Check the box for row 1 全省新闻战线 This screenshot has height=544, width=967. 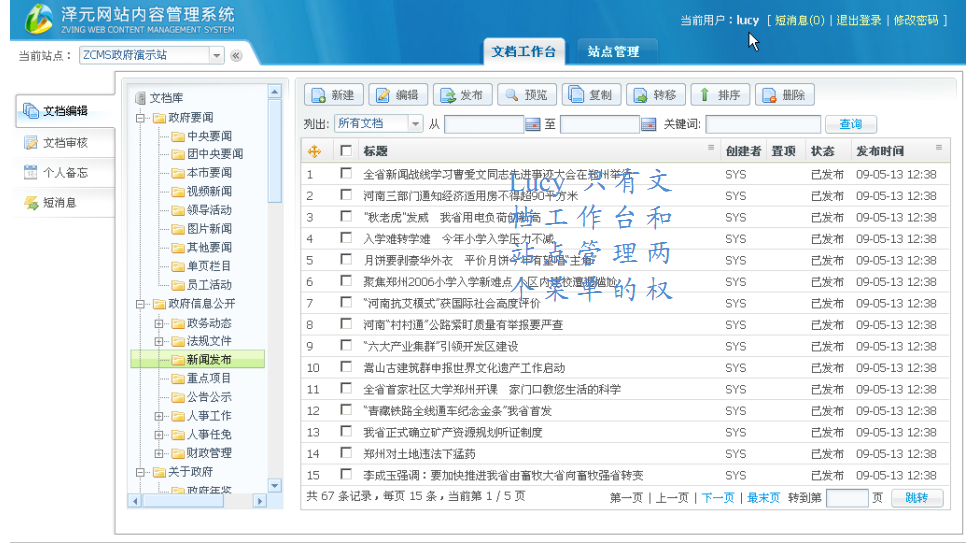coord(346,174)
